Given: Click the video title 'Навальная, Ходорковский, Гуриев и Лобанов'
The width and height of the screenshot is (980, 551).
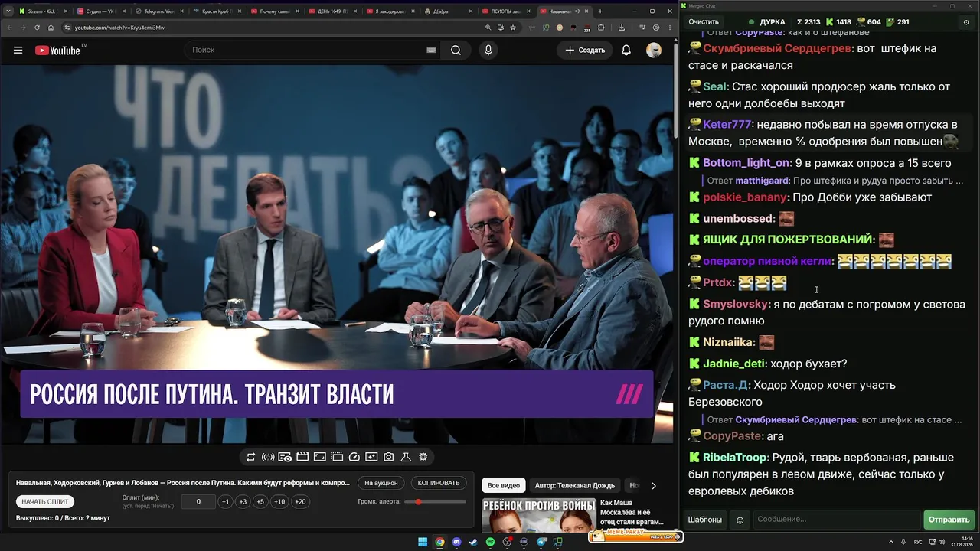Looking at the screenshot, I should click(183, 483).
